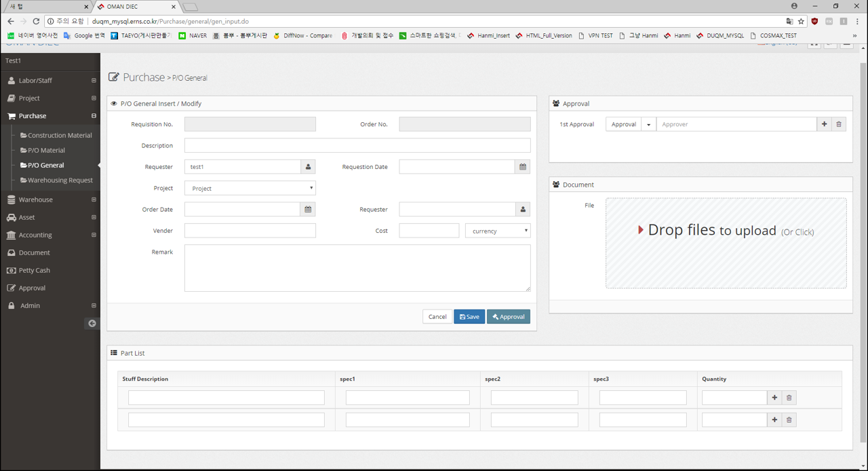The image size is (868, 471).
Task: Expand the Labor/Staff plus icon
Action: (x=94, y=80)
